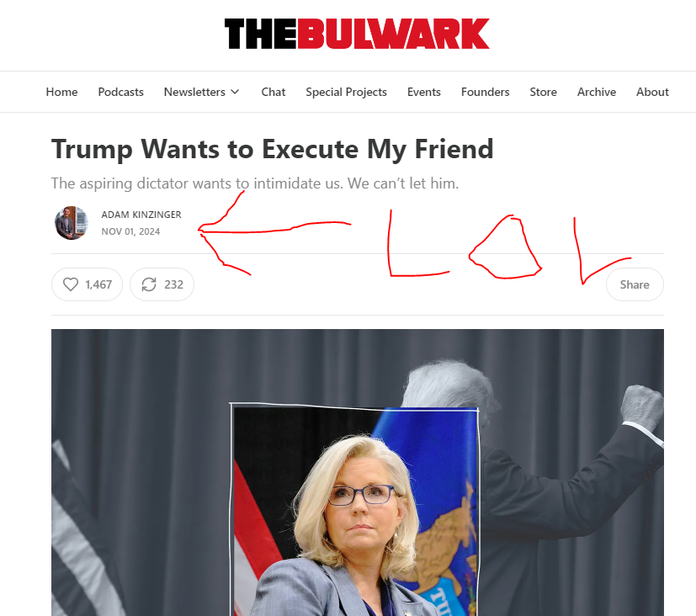Click The Bulwark logo
696x616 pixels.
[357, 34]
